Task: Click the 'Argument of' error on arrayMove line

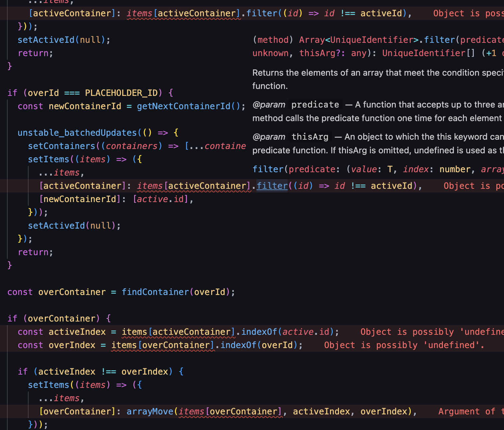Action: tap(471, 411)
